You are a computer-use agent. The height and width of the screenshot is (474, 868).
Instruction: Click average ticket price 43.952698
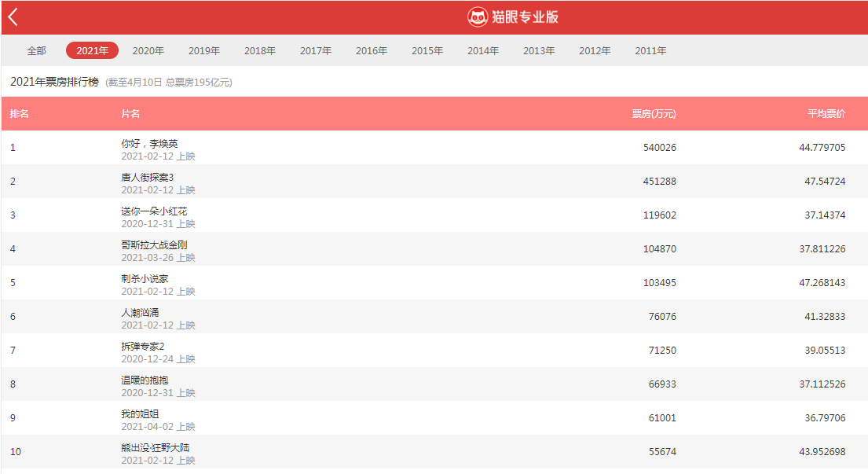click(822, 451)
